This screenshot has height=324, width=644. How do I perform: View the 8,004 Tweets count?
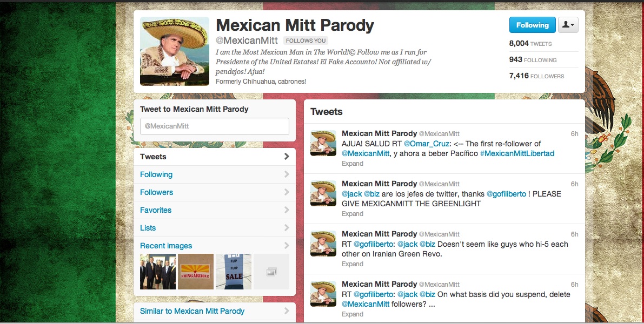[x=530, y=44]
